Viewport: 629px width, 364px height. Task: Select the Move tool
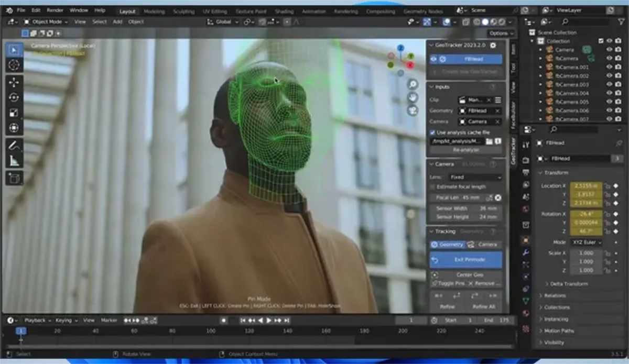tap(14, 82)
